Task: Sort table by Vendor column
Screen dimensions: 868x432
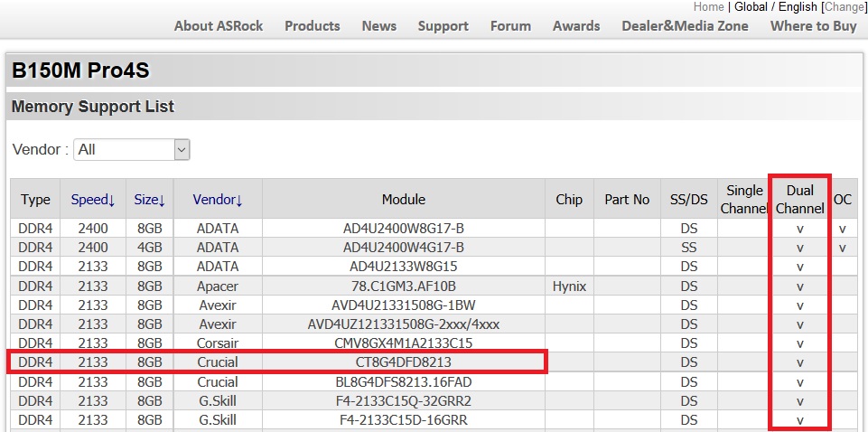Action: pos(218,200)
